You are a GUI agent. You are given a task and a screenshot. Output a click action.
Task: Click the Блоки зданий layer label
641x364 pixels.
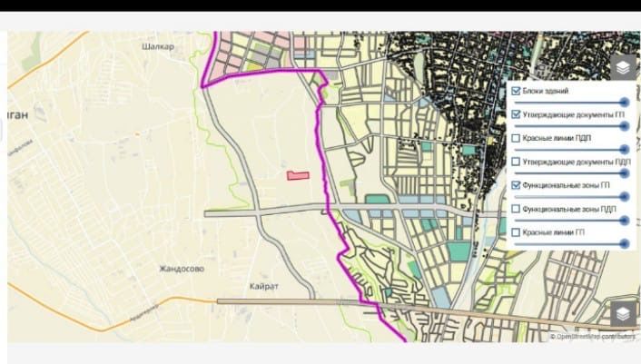[546, 91]
